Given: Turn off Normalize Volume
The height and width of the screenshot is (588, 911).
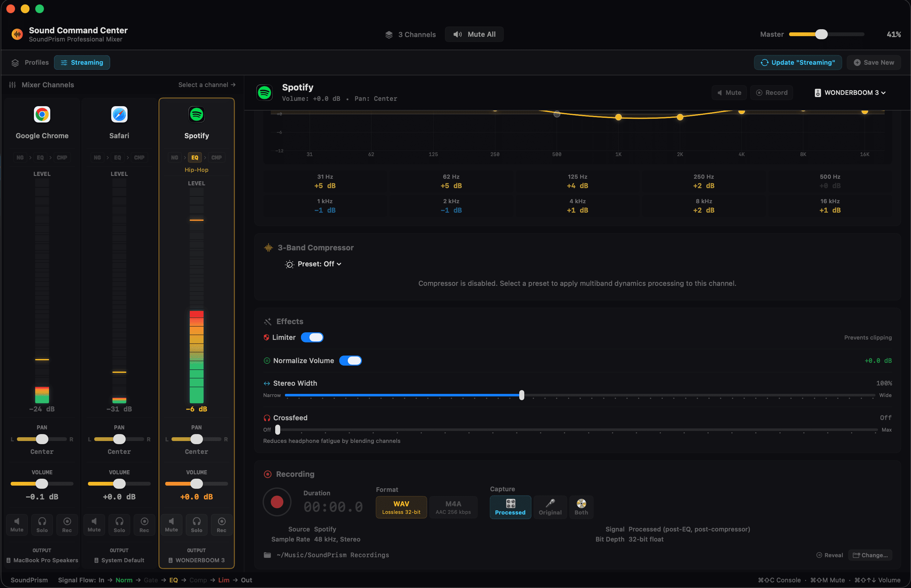Looking at the screenshot, I should point(351,361).
